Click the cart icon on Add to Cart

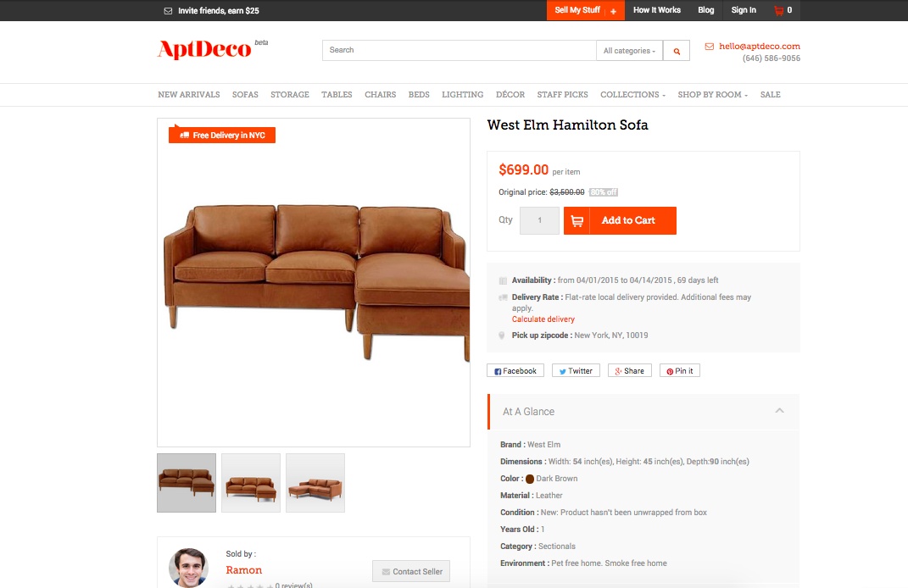pos(577,220)
